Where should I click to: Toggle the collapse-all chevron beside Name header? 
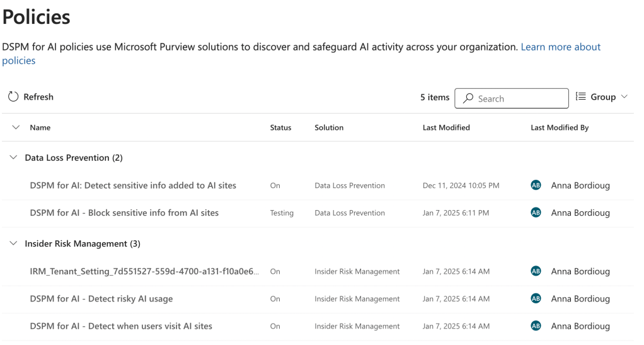pos(16,127)
